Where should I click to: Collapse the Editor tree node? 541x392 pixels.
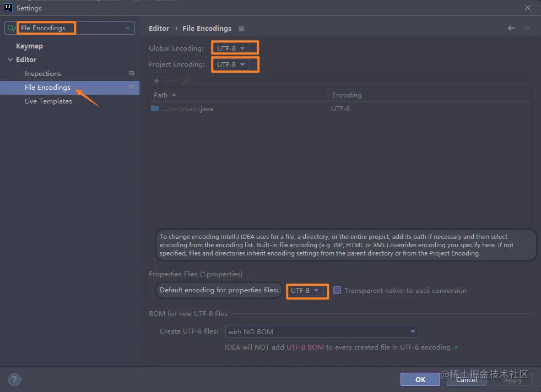click(x=10, y=59)
